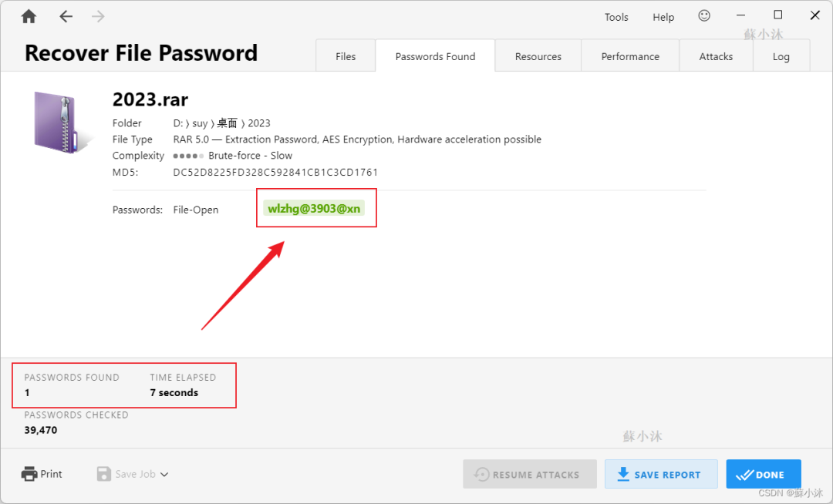The width and height of the screenshot is (833, 504).
Task: Go to the Home screen icon
Action: (29, 17)
